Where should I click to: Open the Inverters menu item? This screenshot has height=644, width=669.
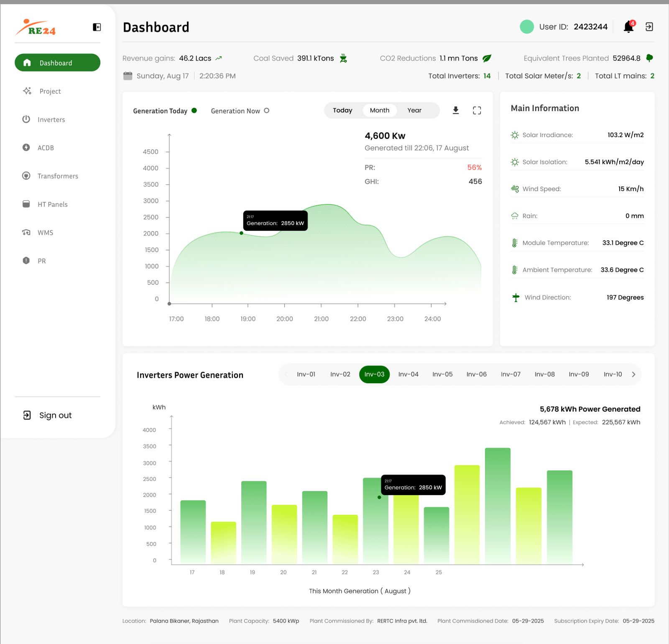[51, 120]
